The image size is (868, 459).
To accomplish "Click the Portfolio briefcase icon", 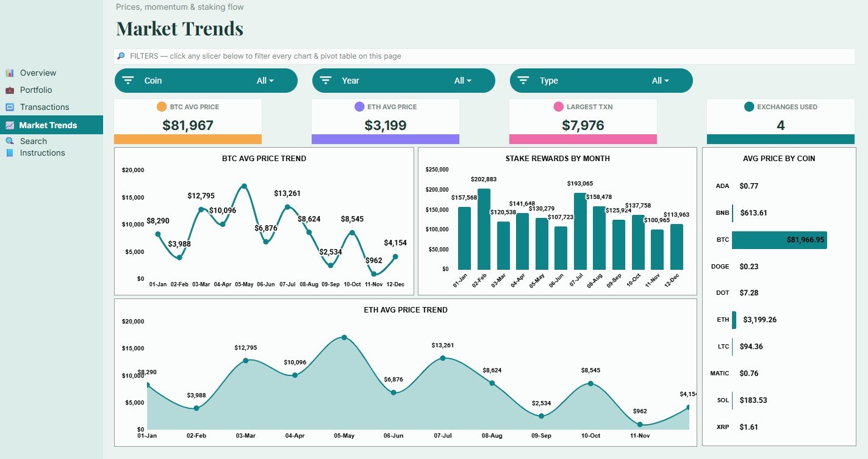I will coord(10,90).
